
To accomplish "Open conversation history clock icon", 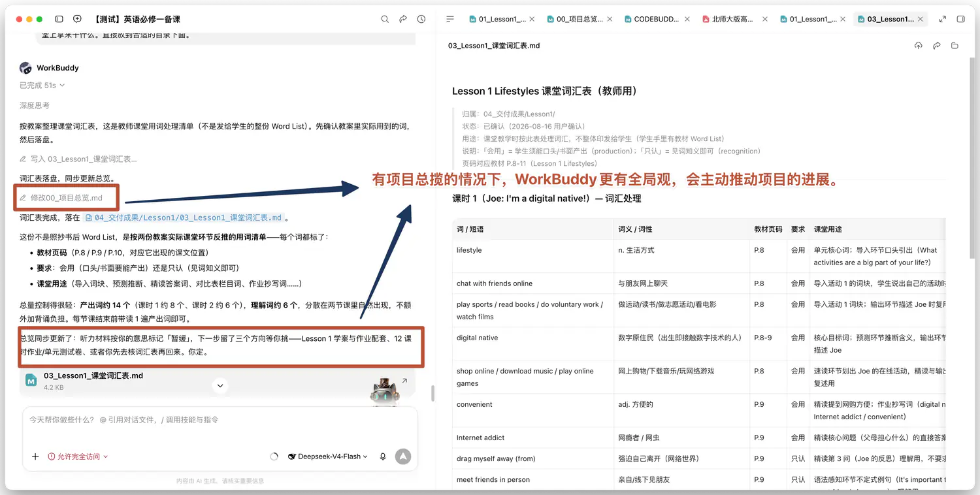I will tap(421, 19).
